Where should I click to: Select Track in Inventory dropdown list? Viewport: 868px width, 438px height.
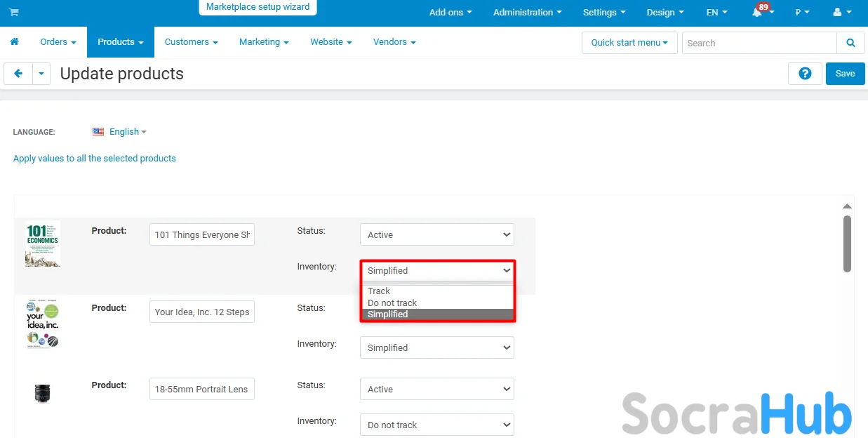379,291
